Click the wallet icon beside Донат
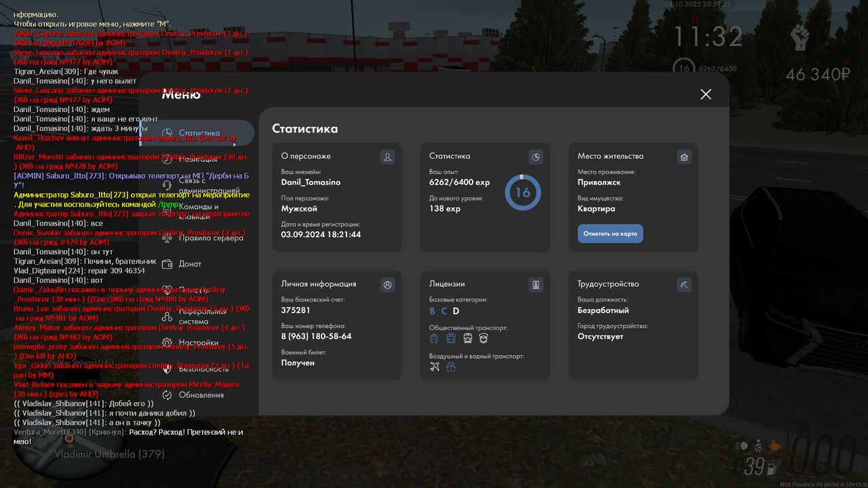 (167, 264)
